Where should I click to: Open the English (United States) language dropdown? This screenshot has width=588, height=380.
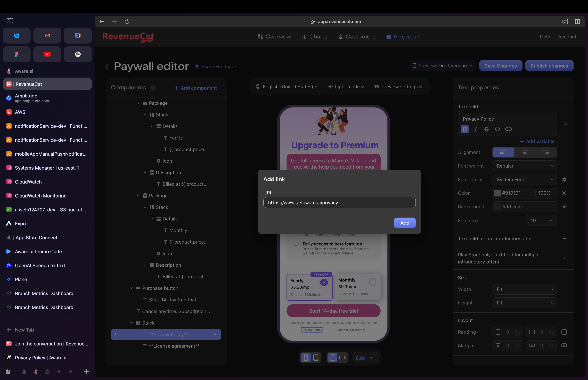coord(287,87)
